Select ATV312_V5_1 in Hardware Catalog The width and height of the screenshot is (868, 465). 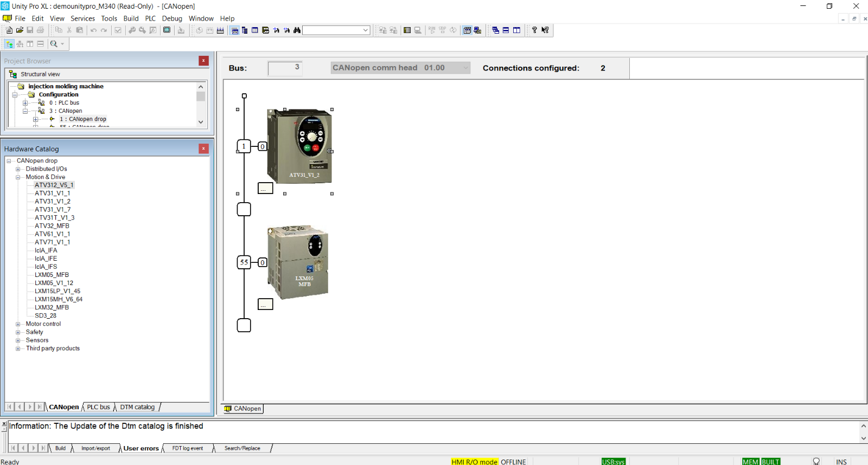54,185
